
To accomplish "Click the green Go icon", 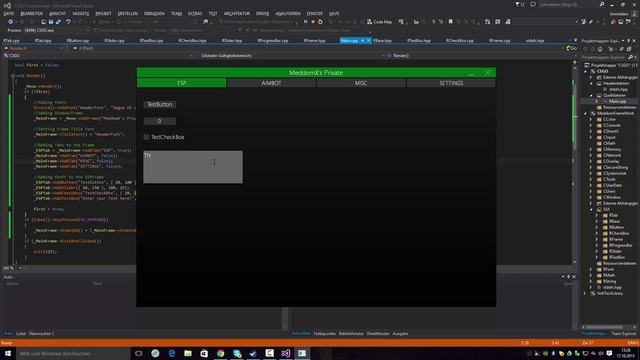I will click(571, 48).
